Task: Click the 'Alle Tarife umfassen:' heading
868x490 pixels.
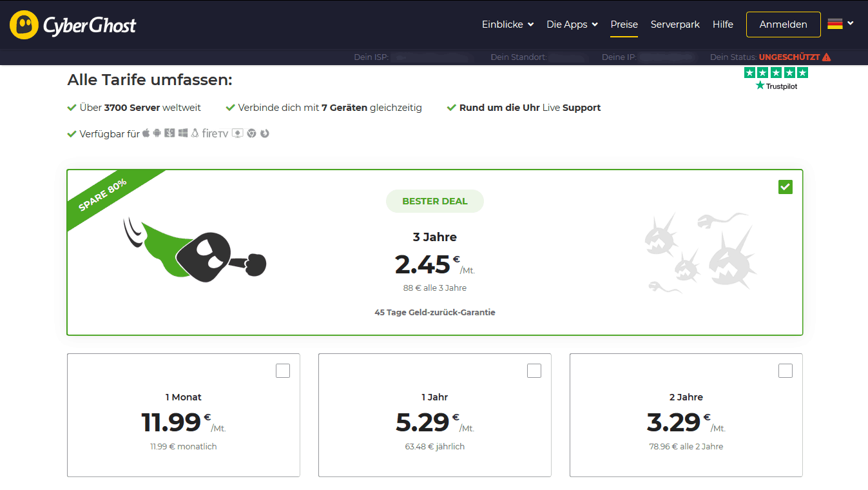Action: click(149, 81)
